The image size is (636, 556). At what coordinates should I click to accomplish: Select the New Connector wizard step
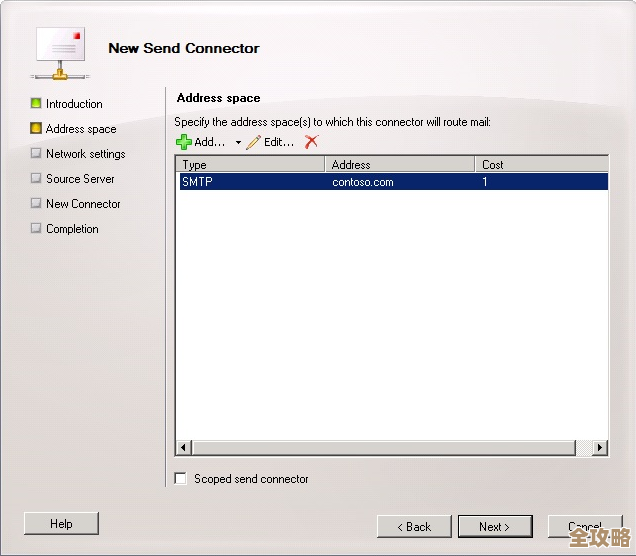coord(83,203)
